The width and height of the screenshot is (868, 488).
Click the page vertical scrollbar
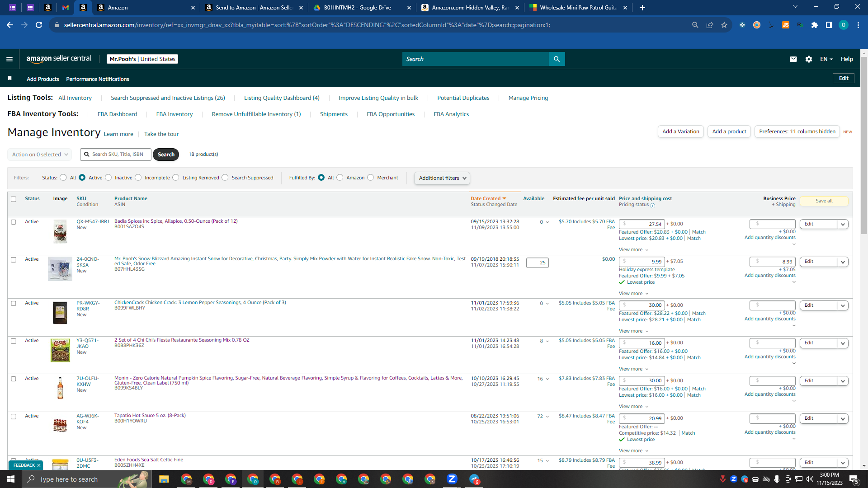point(864,145)
